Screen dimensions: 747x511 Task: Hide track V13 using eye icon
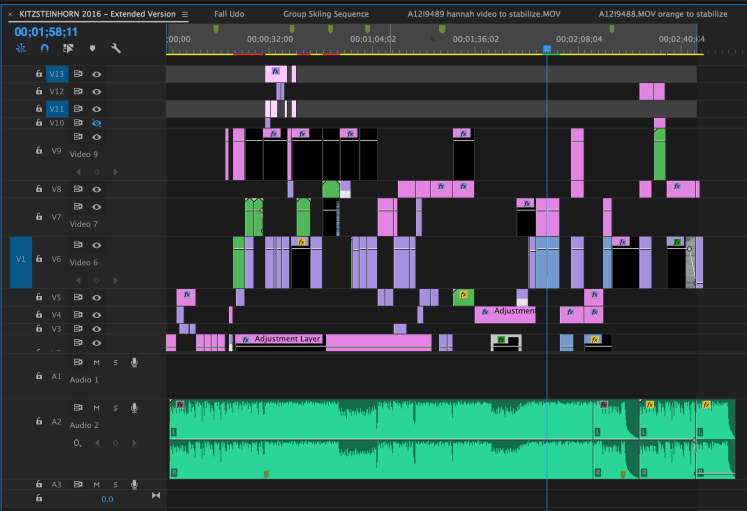coord(97,74)
